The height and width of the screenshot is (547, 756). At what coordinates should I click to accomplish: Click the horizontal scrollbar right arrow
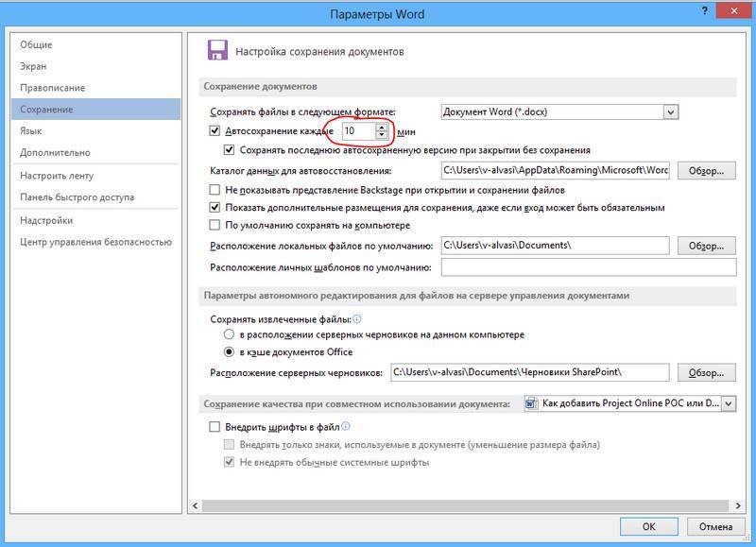point(738,505)
